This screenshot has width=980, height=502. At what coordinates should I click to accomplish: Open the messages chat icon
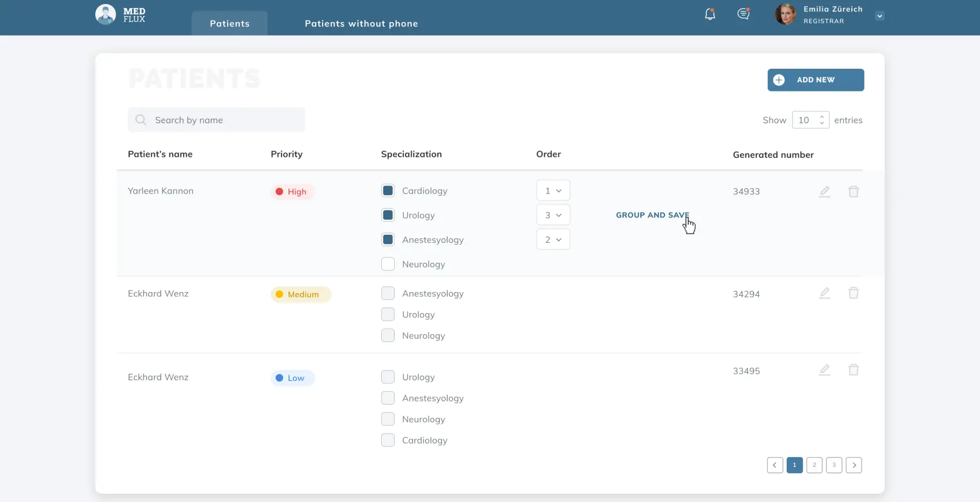point(743,15)
